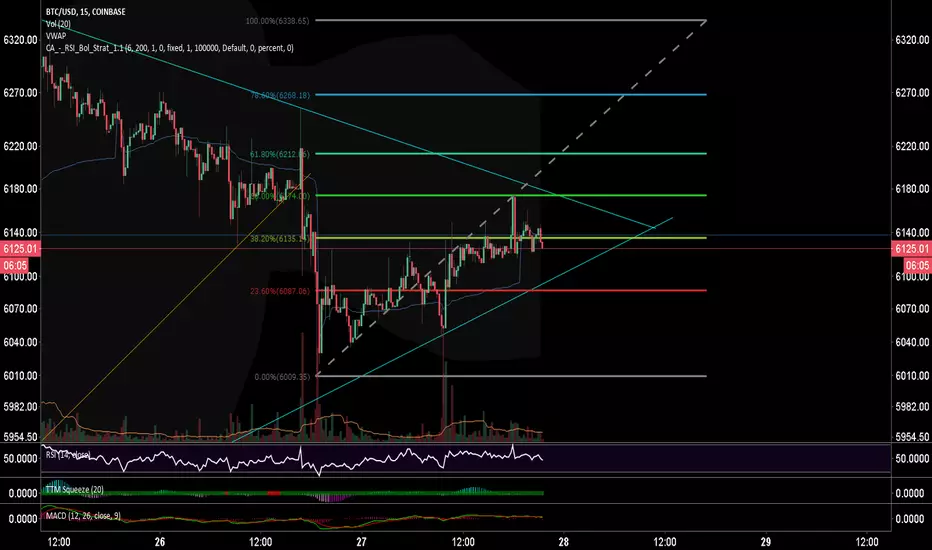932x550 pixels.
Task: Click 6220.00 on the left price axis
Action: coord(20,146)
